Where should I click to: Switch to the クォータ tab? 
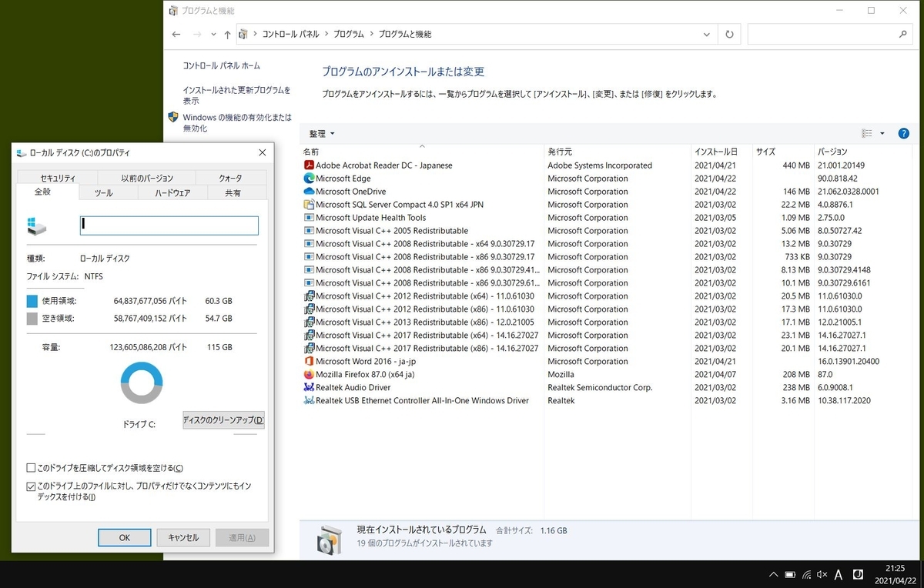pos(230,178)
